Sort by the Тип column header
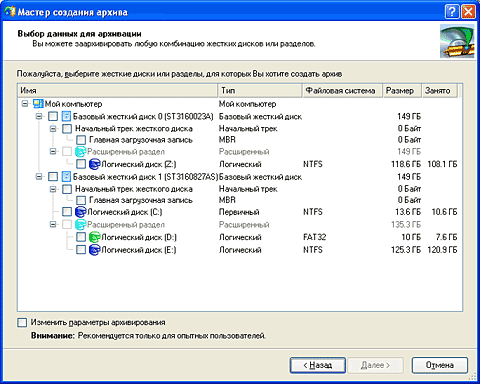 point(260,91)
